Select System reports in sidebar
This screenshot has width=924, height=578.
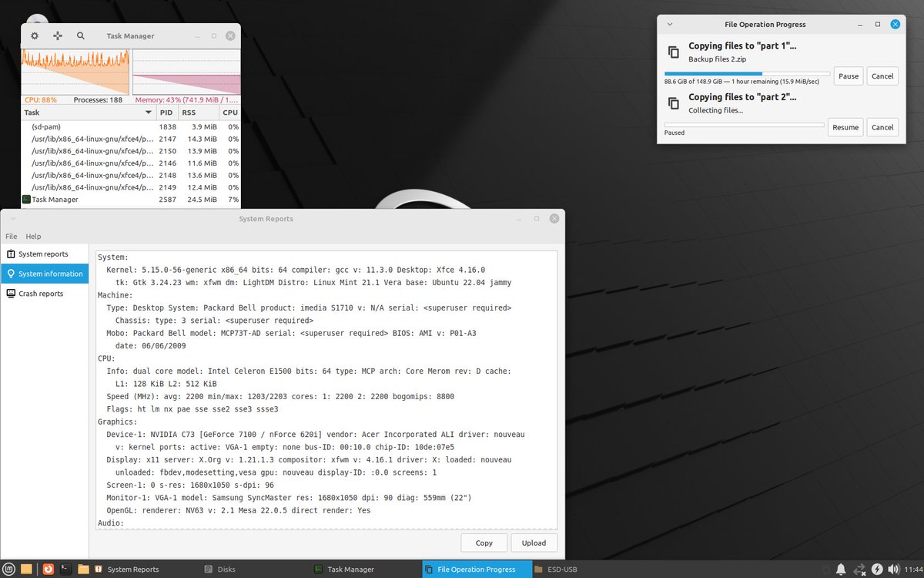[45, 254]
